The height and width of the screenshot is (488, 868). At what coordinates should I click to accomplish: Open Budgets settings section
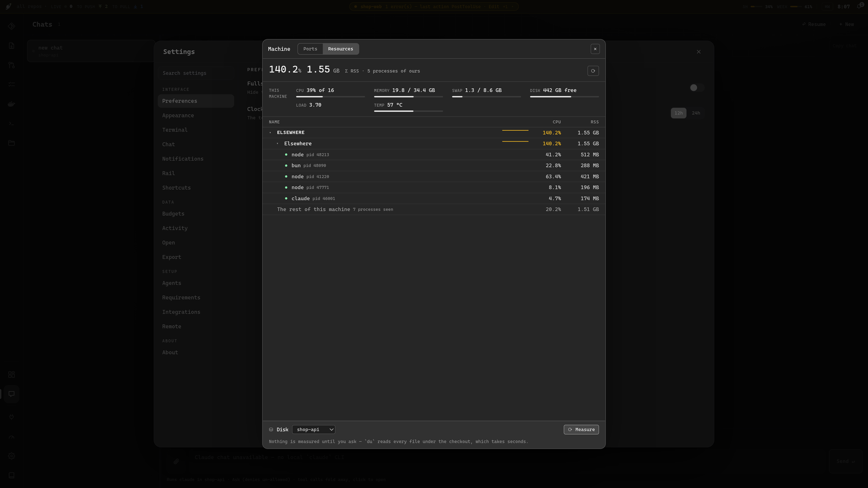tap(196, 214)
